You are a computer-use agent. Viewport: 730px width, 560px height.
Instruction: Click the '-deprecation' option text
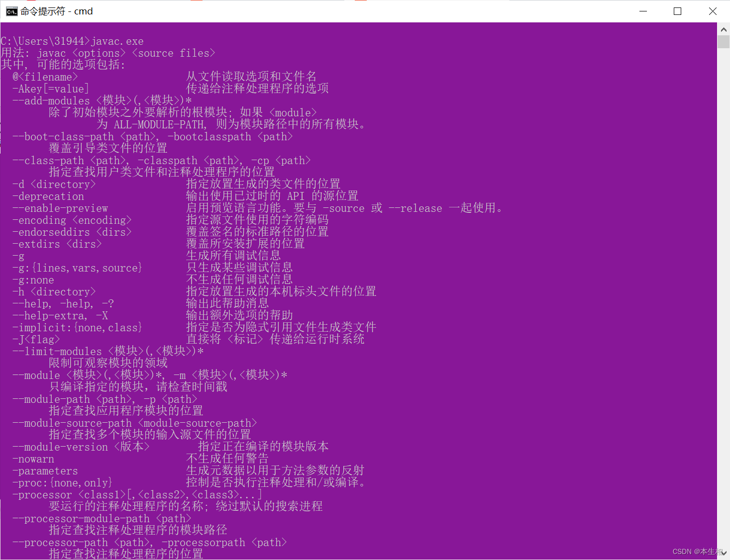tap(48, 196)
